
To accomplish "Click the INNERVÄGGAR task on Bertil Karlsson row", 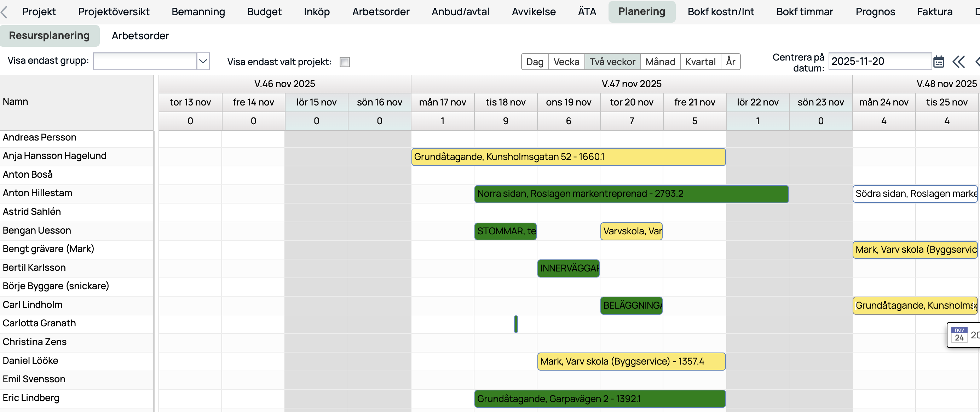I will tap(569, 268).
